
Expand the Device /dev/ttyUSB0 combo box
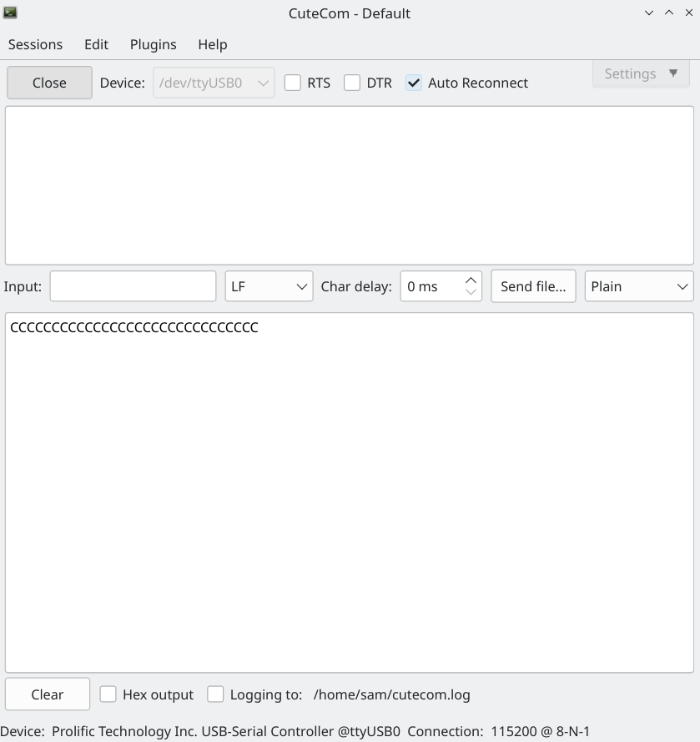point(214,83)
